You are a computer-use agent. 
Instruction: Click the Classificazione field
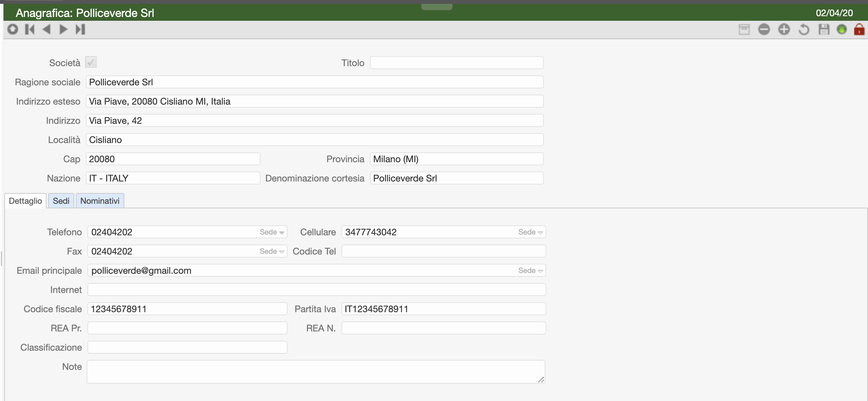pos(187,348)
